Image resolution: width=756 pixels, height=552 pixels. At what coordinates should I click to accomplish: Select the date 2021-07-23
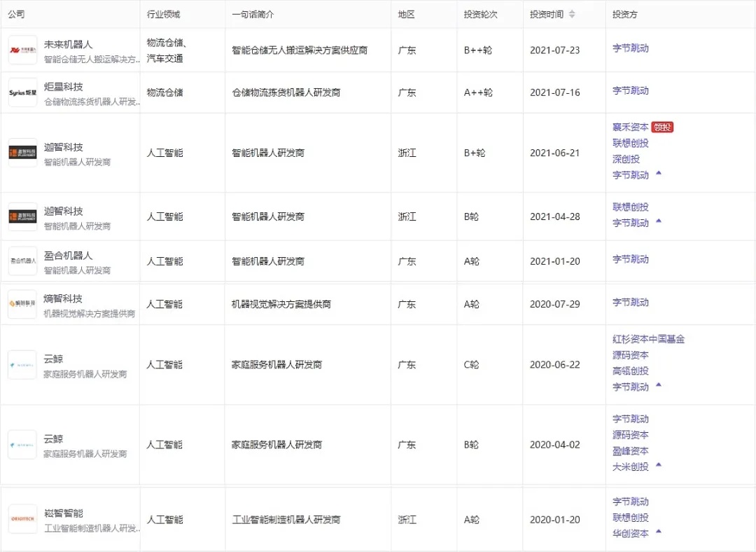[555, 50]
